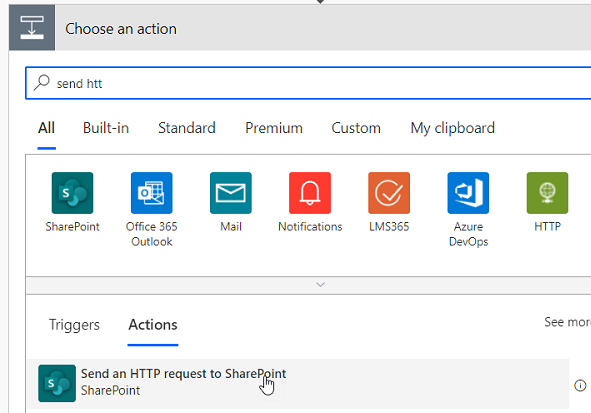Switch to the All tab
Image resolution: width=591 pixels, height=413 pixels.
[46, 128]
